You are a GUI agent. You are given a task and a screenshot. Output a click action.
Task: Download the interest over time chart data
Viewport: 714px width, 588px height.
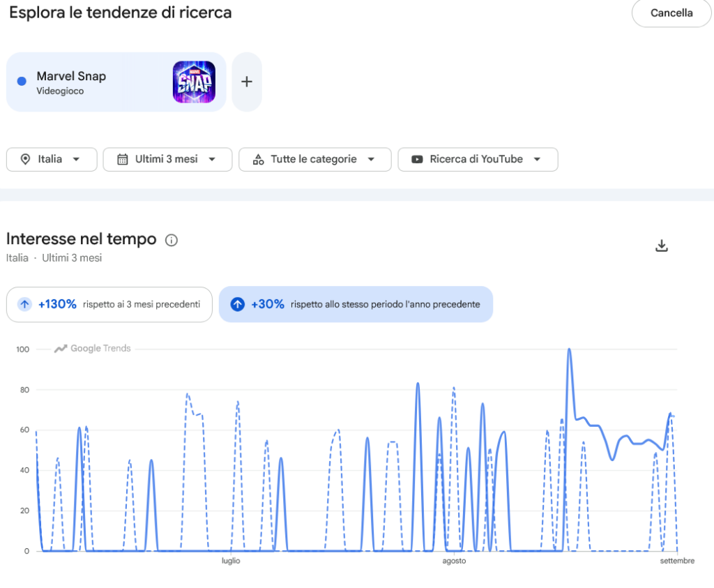point(662,246)
